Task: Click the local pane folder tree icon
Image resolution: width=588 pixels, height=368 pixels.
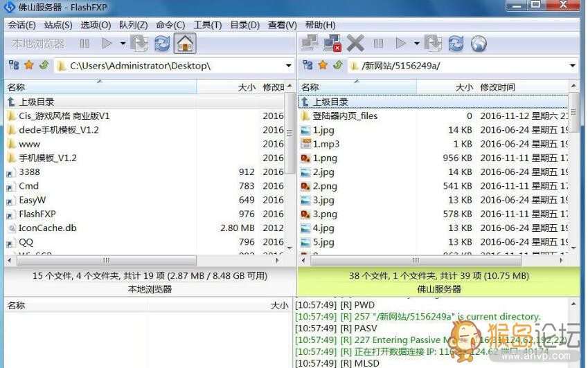Action: click(14, 65)
